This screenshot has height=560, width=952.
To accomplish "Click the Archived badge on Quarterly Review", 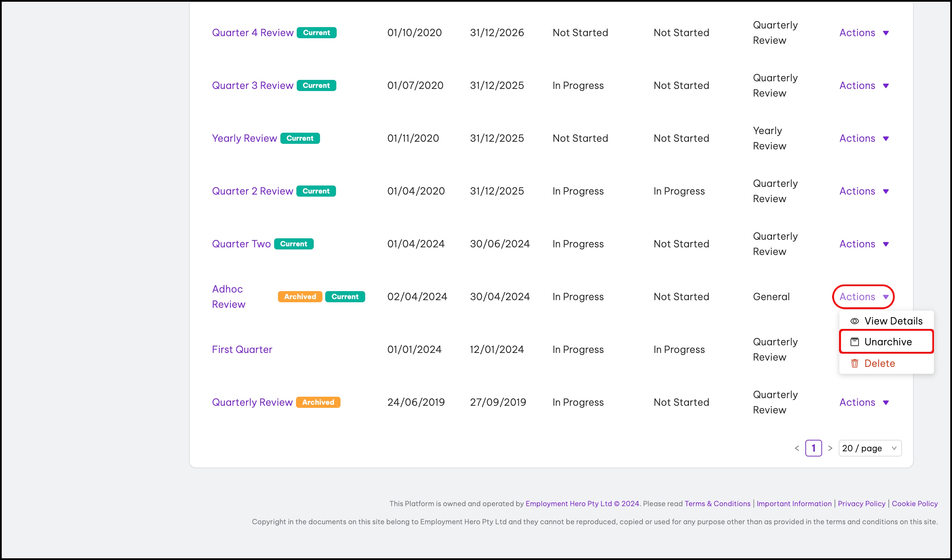I will click(318, 402).
